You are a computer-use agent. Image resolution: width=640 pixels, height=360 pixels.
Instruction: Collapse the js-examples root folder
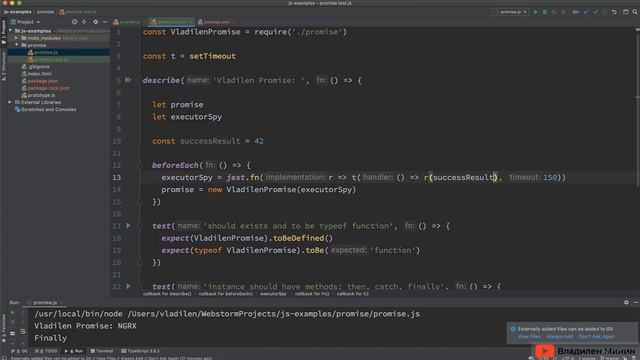[x=11, y=31]
